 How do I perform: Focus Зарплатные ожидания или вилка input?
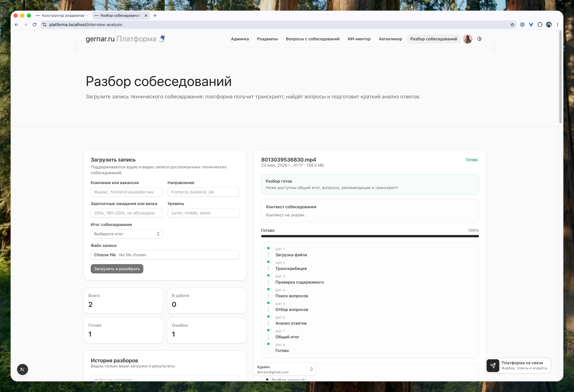126,213
